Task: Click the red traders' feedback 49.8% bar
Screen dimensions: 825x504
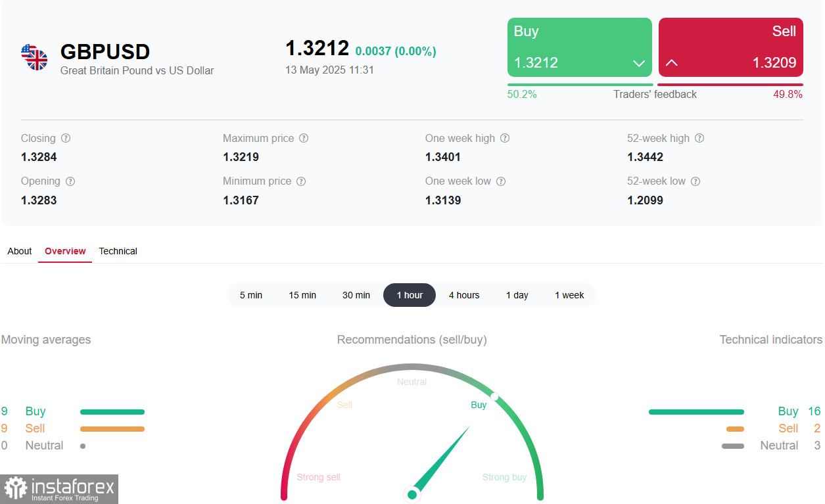Action: pos(730,85)
